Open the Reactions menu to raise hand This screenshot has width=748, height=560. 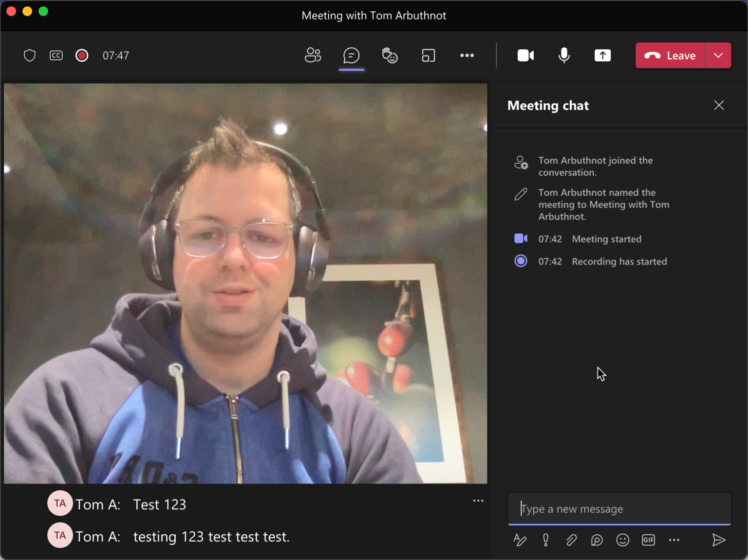click(390, 56)
